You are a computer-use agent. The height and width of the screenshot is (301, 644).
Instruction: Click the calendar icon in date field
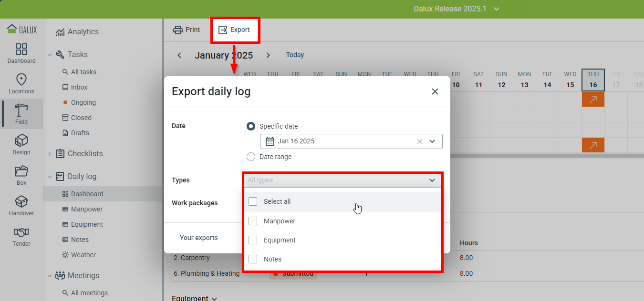pyautogui.click(x=270, y=141)
